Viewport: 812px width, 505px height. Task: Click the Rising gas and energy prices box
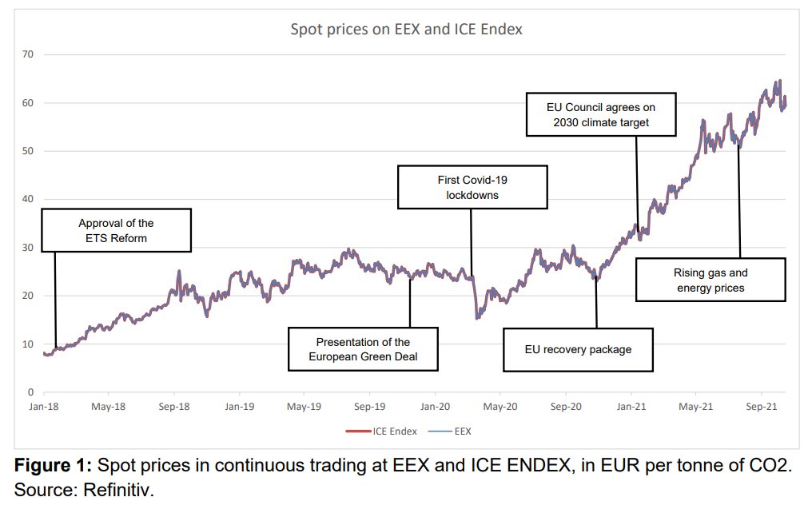tap(710, 280)
